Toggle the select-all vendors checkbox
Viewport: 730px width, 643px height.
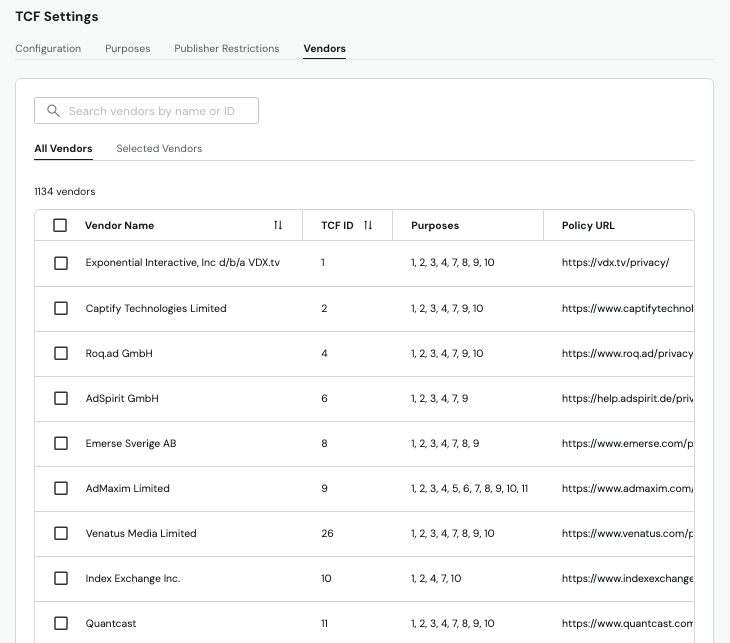[x=60, y=225]
